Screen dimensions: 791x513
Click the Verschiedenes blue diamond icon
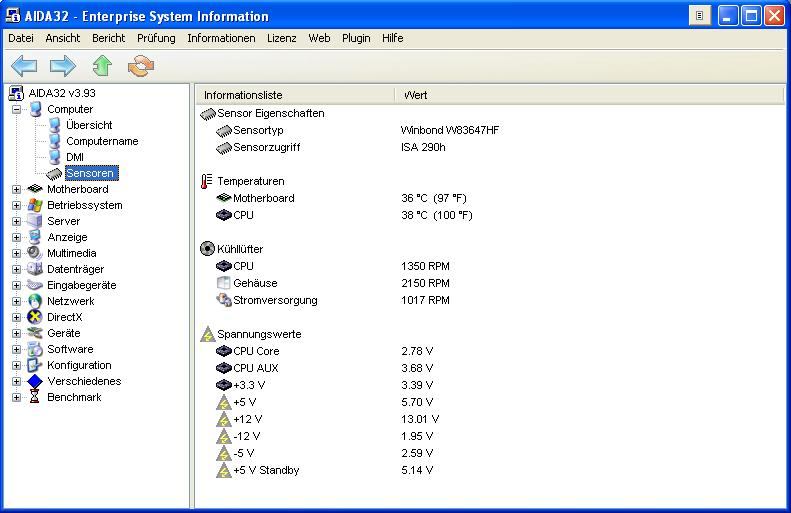coord(35,381)
